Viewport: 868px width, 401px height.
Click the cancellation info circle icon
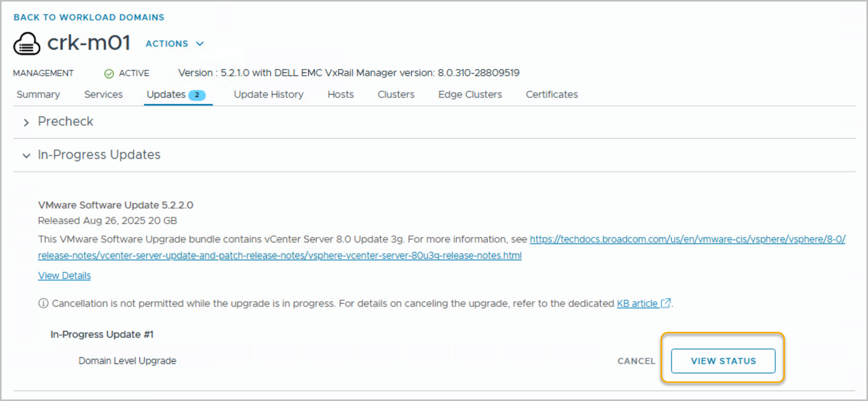point(43,303)
